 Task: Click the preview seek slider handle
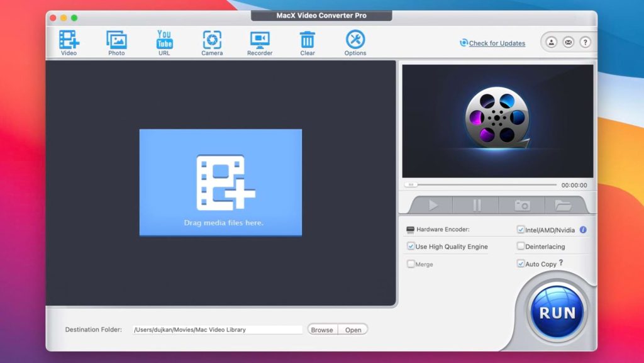click(411, 185)
